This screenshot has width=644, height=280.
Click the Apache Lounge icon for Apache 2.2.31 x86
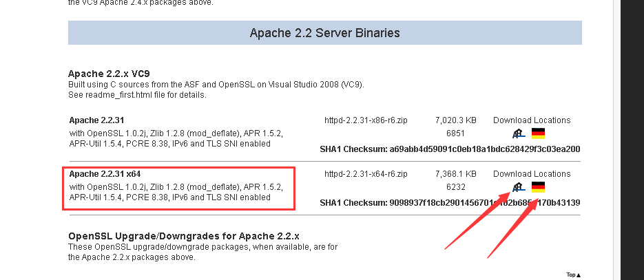coord(519,133)
